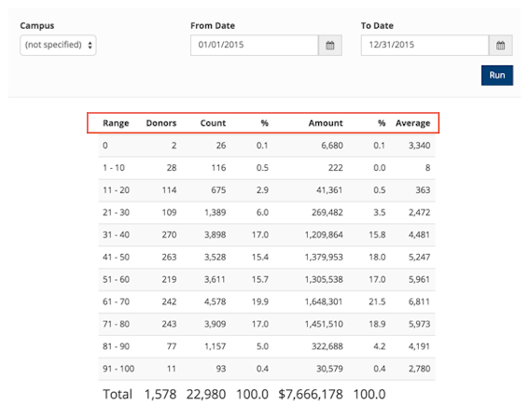Select the 31 - 40 range row
The width and height of the screenshot is (529, 420).
[267, 234]
